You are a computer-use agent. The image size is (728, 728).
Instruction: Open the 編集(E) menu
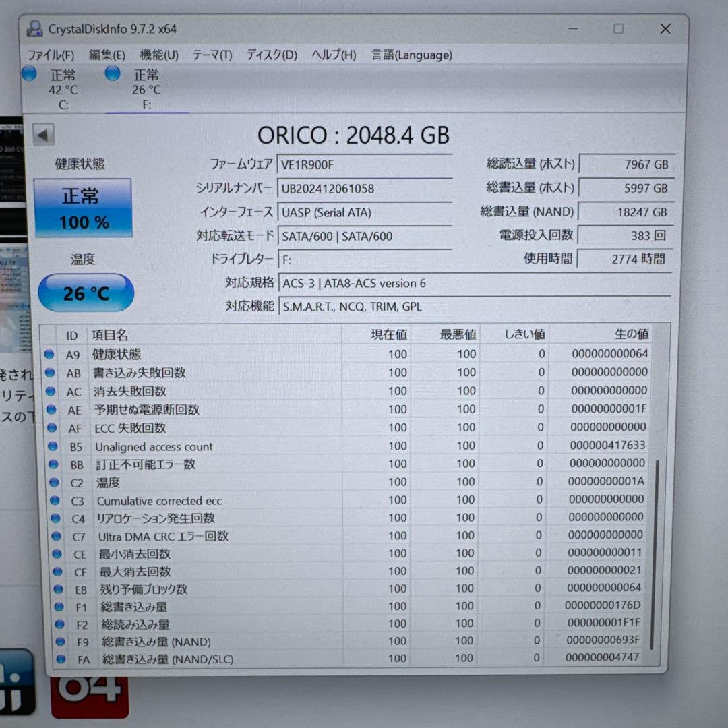pyautogui.click(x=107, y=55)
